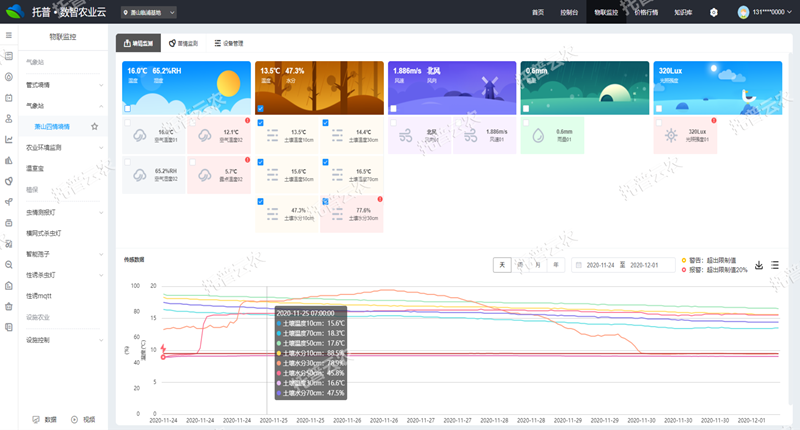This screenshot has height=430, width=800.
Task: Open the chart list view icon
Action: 775,265
